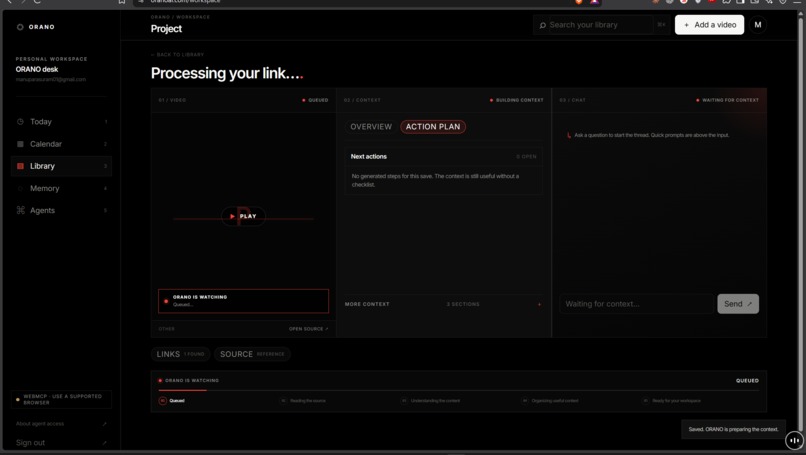
Task: Click the Waiting for Context status label
Action: (x=727, y=100)
